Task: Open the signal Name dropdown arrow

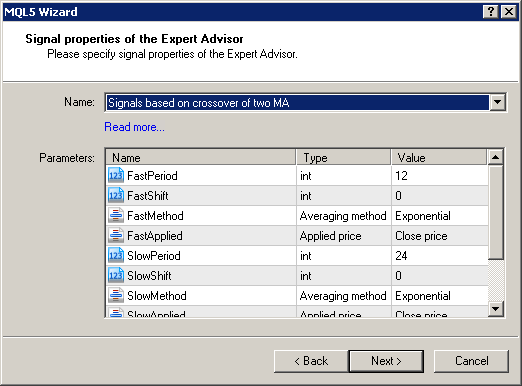Action: [x=497, y=102]
